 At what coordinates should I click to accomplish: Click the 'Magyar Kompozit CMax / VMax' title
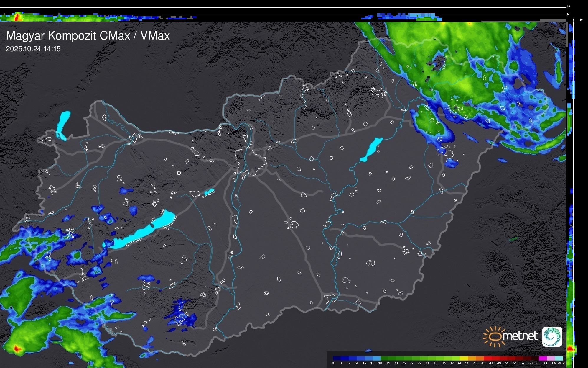click(x=88, y=36)
